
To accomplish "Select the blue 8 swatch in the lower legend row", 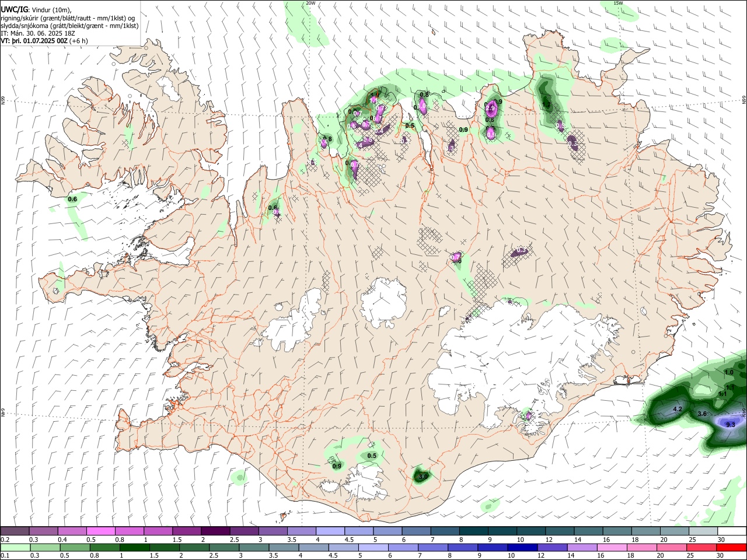I will pos(463,547).
